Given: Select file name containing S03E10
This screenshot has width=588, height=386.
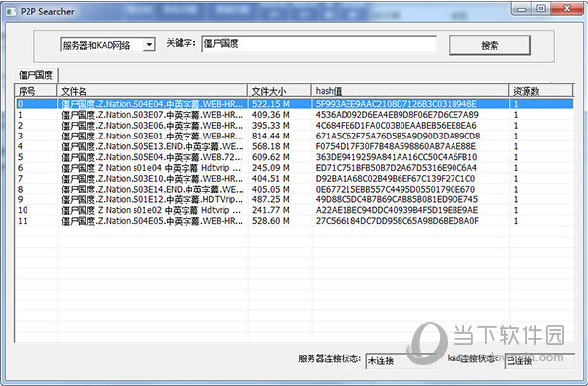Looking at the screenshot, I should [x=152, y=179].
